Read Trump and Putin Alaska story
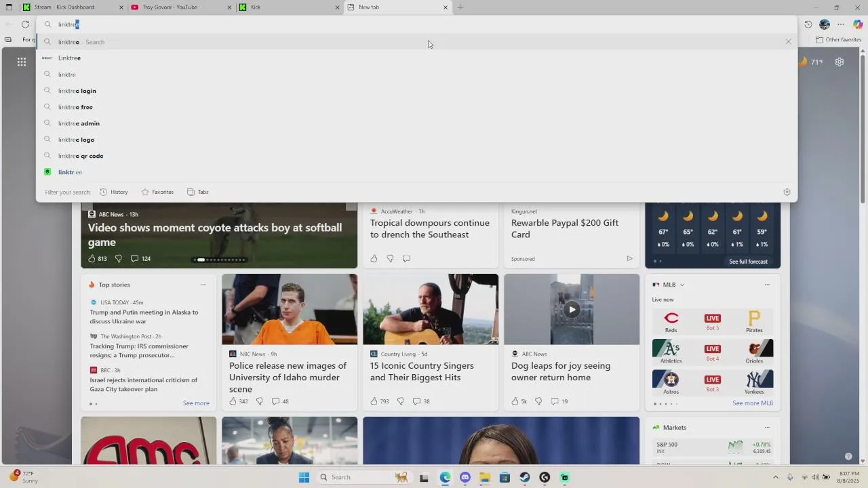Screen dimensions: 868x488 click(x=144, y=317)
